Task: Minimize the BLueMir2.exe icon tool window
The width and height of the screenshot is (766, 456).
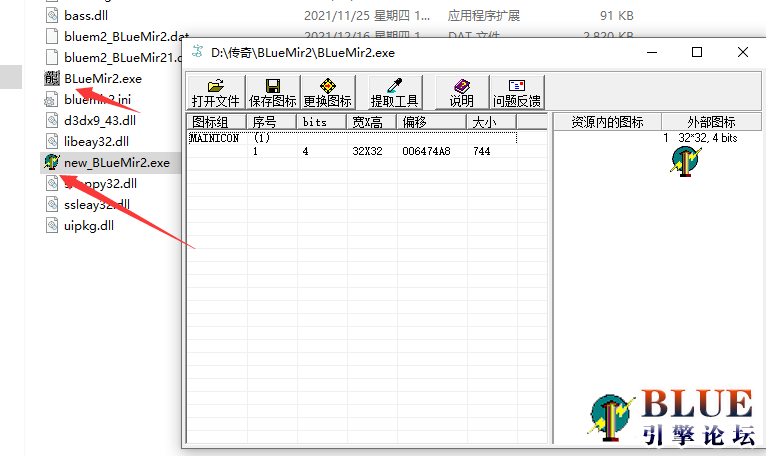Action: pyautogui.click(x=652, y=52)
